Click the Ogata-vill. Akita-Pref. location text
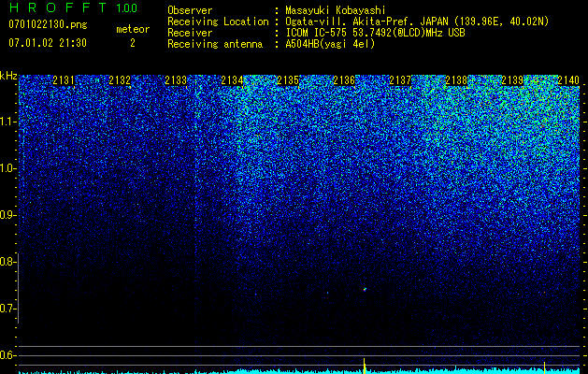The width and height of the screenshot is (588, 374). coord(417,22)
